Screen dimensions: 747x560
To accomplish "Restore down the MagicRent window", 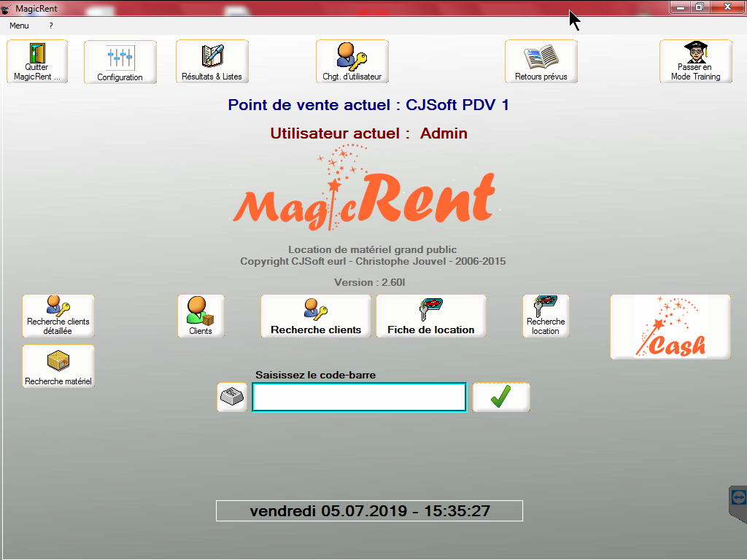I will click(x=700, y=7).
